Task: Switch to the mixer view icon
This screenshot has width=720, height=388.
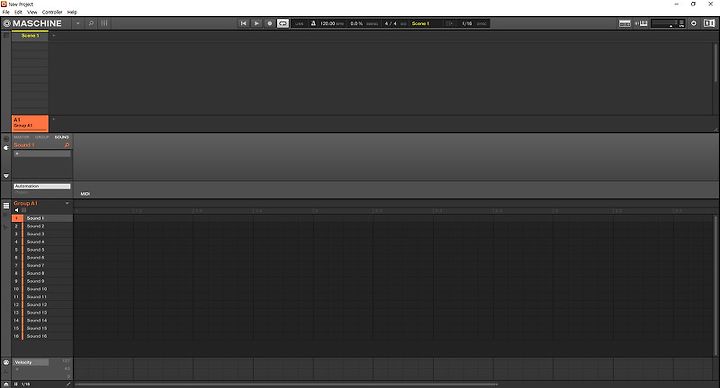Action: tap(104, 23)
